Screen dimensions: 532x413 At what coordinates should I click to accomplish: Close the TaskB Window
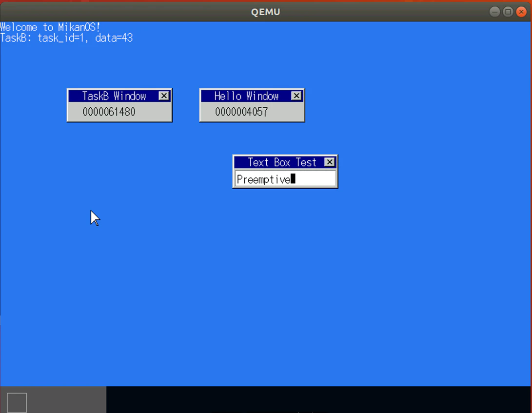click(164, 96)
